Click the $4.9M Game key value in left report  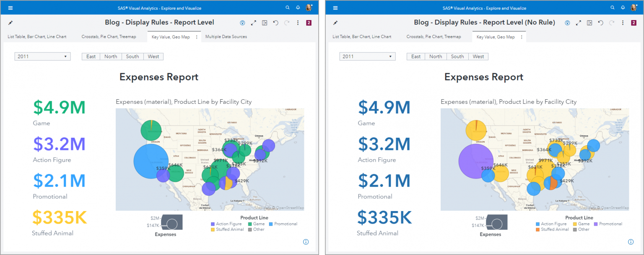click(x=59, y=108)
